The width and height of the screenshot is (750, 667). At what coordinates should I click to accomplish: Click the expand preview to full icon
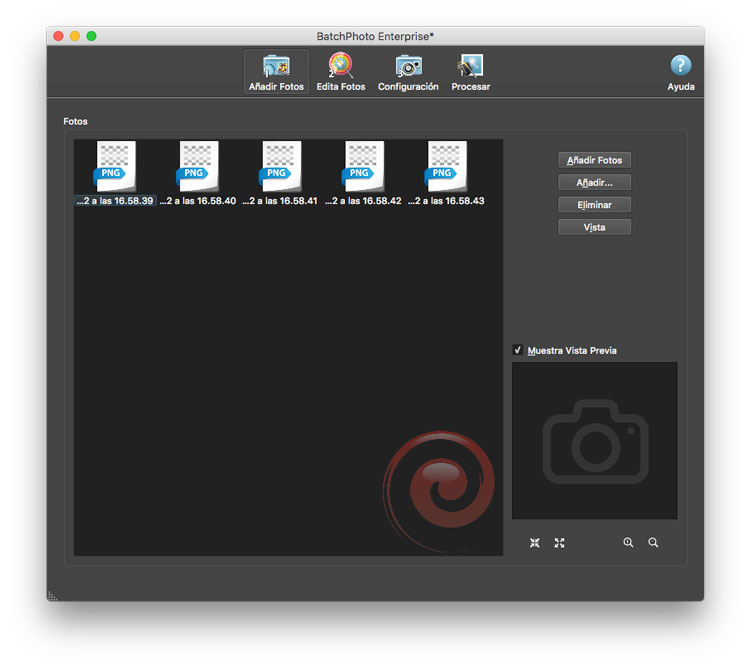click(560, 543)
